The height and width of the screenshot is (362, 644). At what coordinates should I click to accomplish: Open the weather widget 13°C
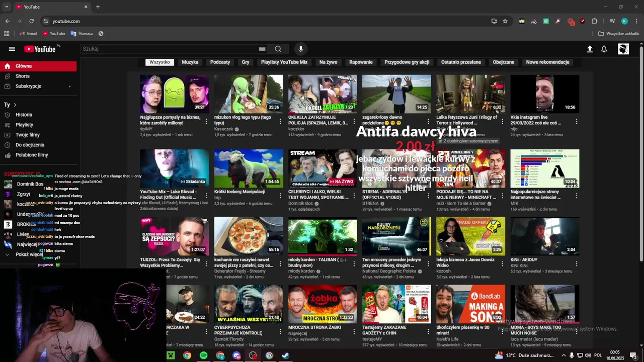524,355
